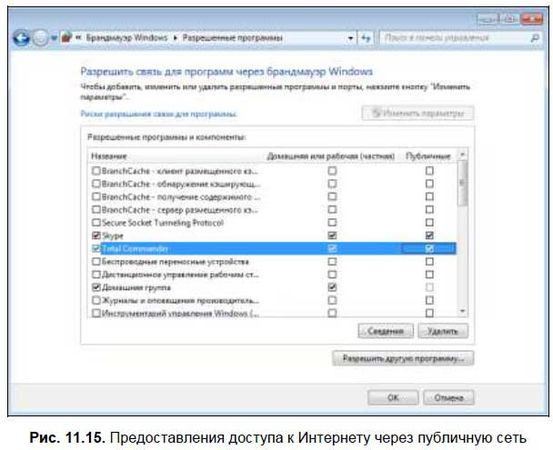Click list scrollbar up arrow
Screen dimensions: 553x450
tap(462, 154)
